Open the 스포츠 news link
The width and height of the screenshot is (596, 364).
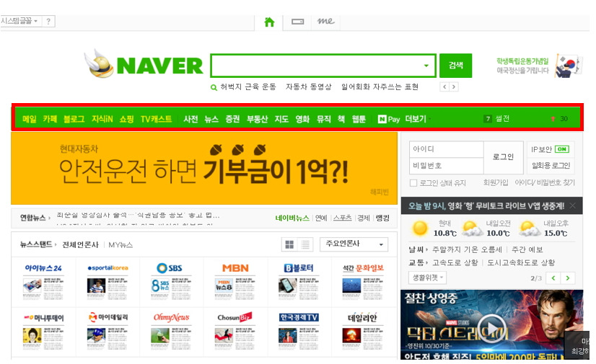point(343,218)
